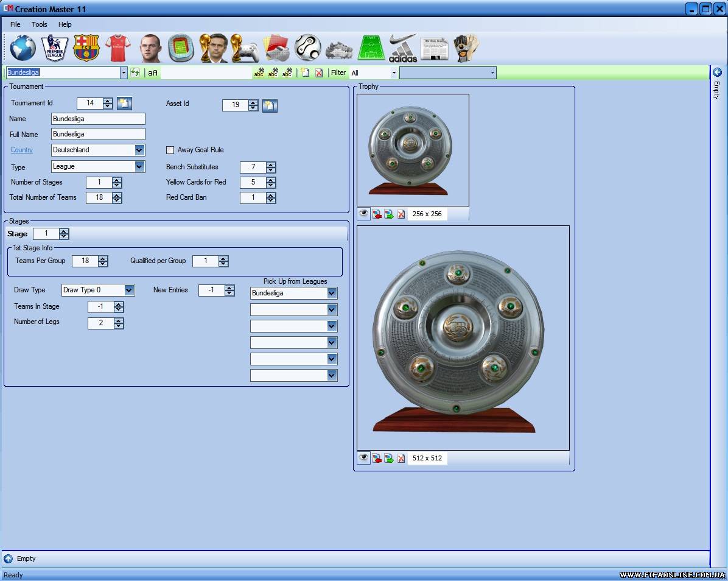The height and width of the screenshot is (581, 728).
Task: Open the player face icon
Action: (x=150, y=48)
